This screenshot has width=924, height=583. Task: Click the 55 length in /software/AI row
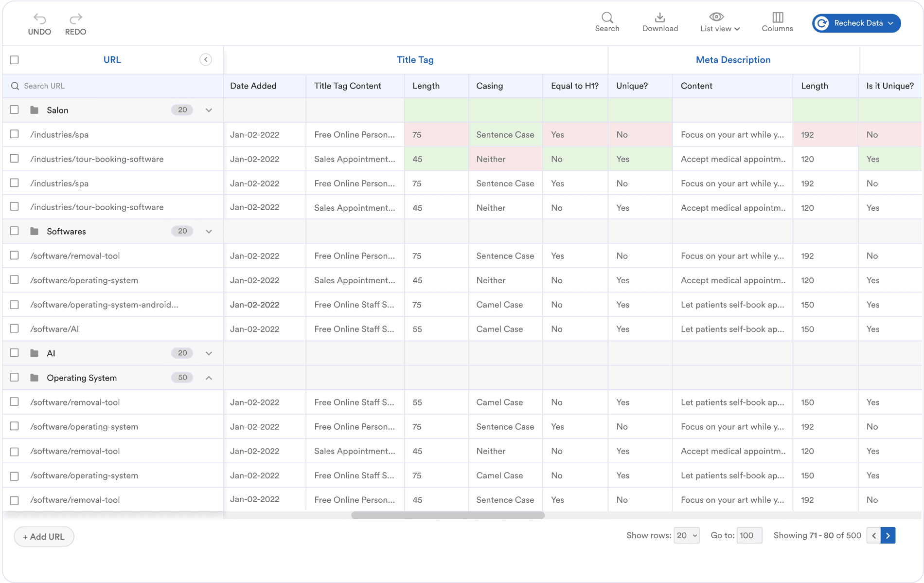coord(417,329)
